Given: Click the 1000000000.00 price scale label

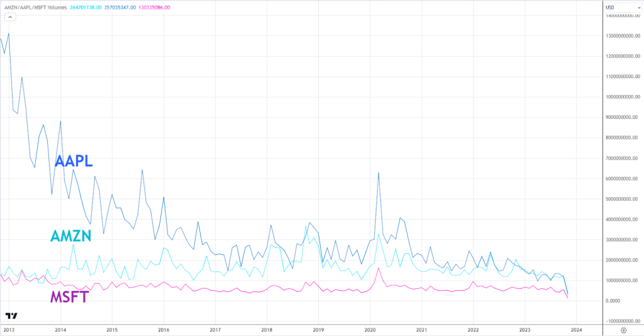Looking at the screenshot, I should pos(623,281).
